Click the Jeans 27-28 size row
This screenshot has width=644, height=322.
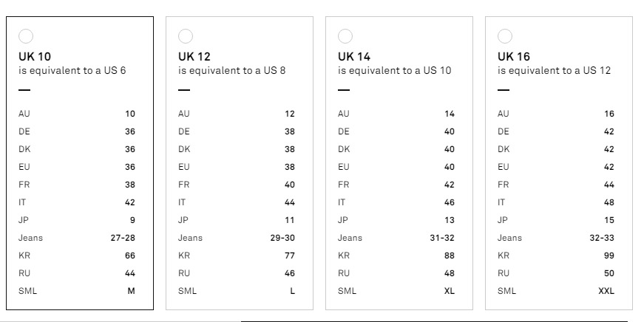coord(77,238)
